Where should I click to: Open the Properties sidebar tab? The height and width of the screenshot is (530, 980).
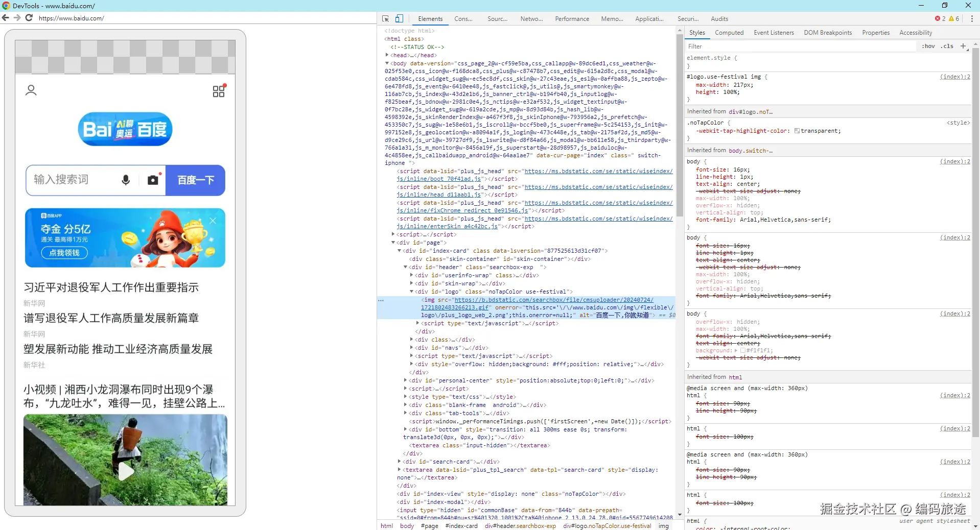[876, 33]
